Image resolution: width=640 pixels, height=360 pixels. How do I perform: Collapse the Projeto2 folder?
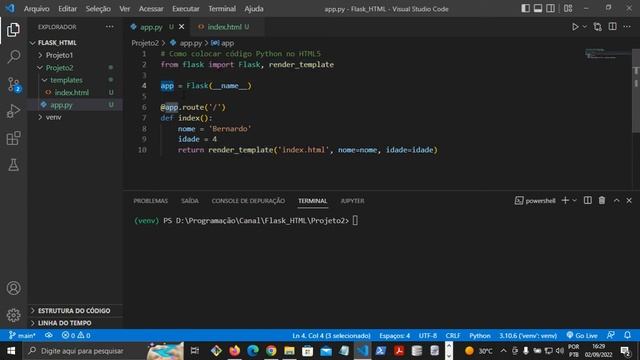pos(75,68)
